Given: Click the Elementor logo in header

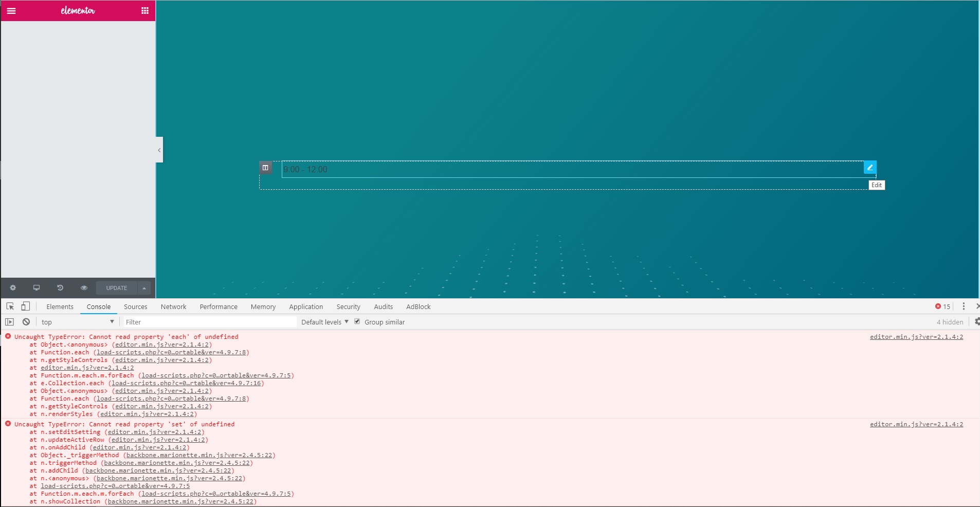Looking at the screenshot, I should 78,11.
